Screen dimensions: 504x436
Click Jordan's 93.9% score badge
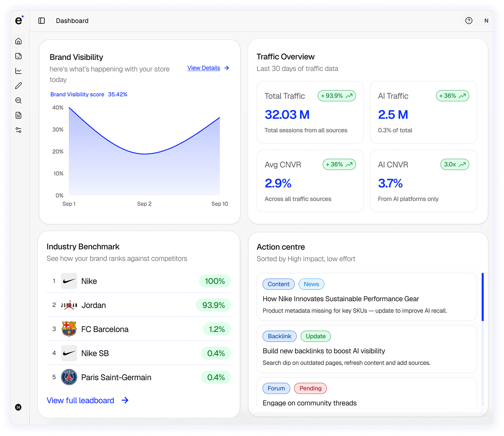(213, 305)
